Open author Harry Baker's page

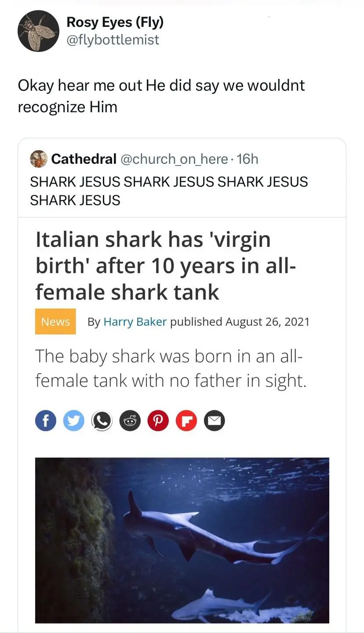point(135,322)
